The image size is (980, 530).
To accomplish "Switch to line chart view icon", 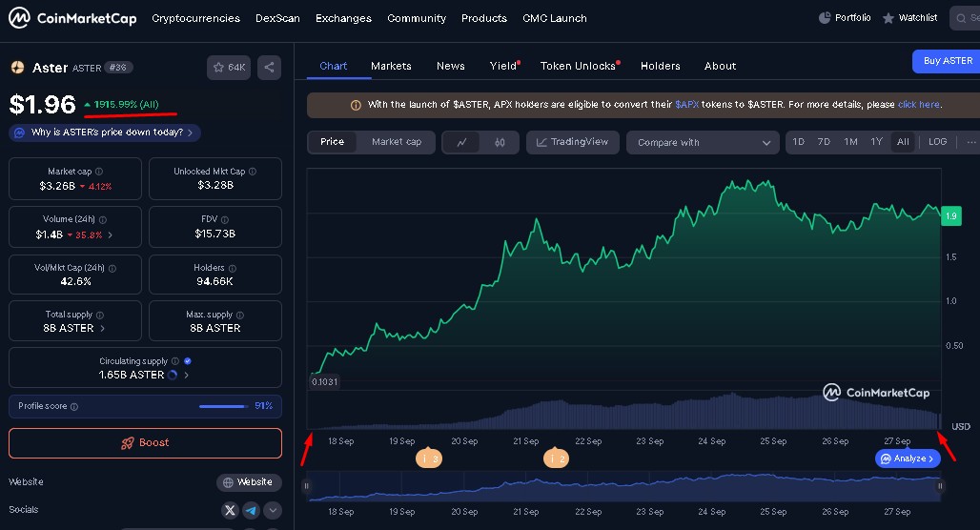I will tap(461, 142).
